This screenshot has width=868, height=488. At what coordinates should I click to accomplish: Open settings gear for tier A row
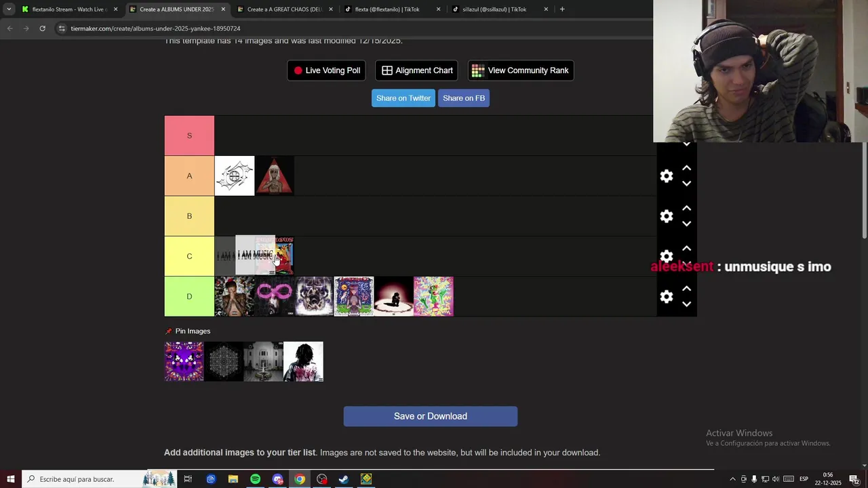pos(667,176)
